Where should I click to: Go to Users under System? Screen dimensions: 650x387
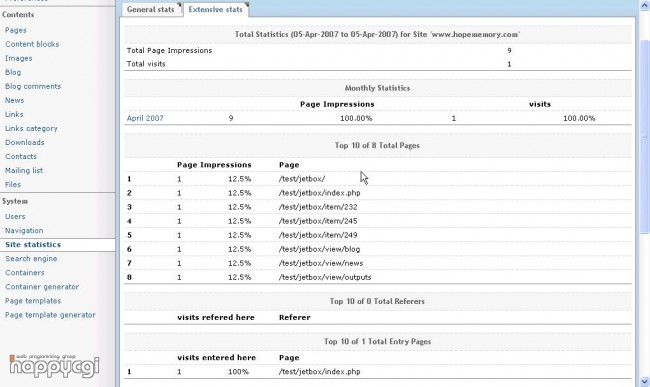[15, 216]
